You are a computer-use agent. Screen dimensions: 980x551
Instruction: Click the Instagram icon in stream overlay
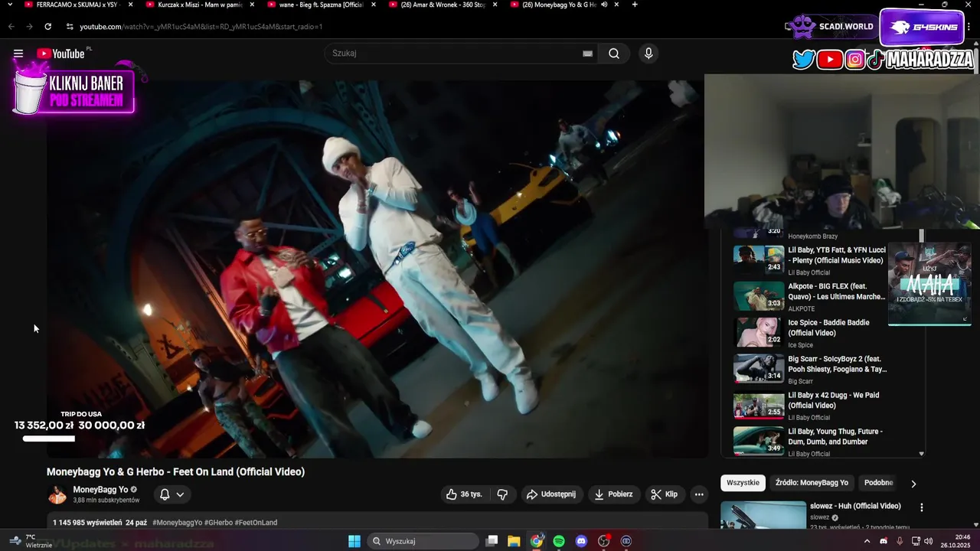[855, 60]
